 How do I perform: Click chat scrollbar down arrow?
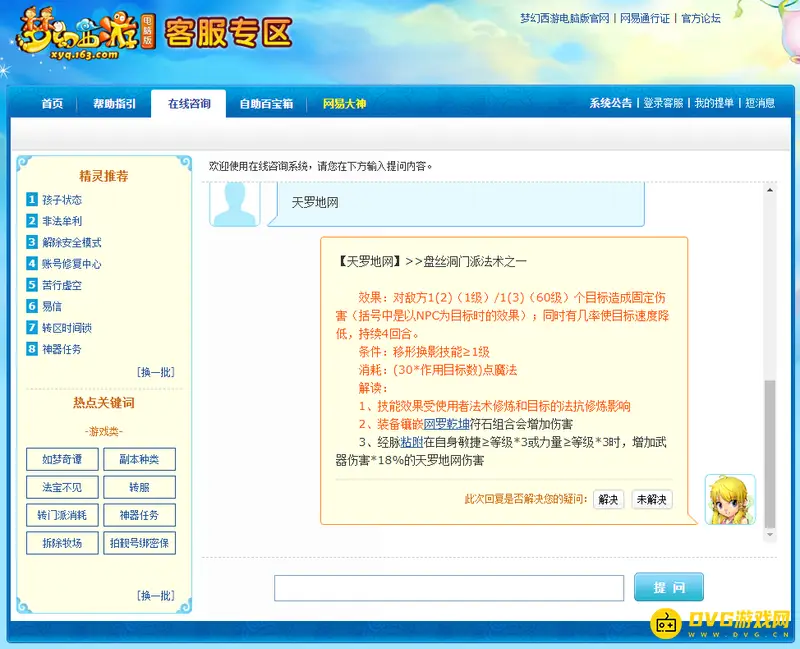click(x=770, y=535)
